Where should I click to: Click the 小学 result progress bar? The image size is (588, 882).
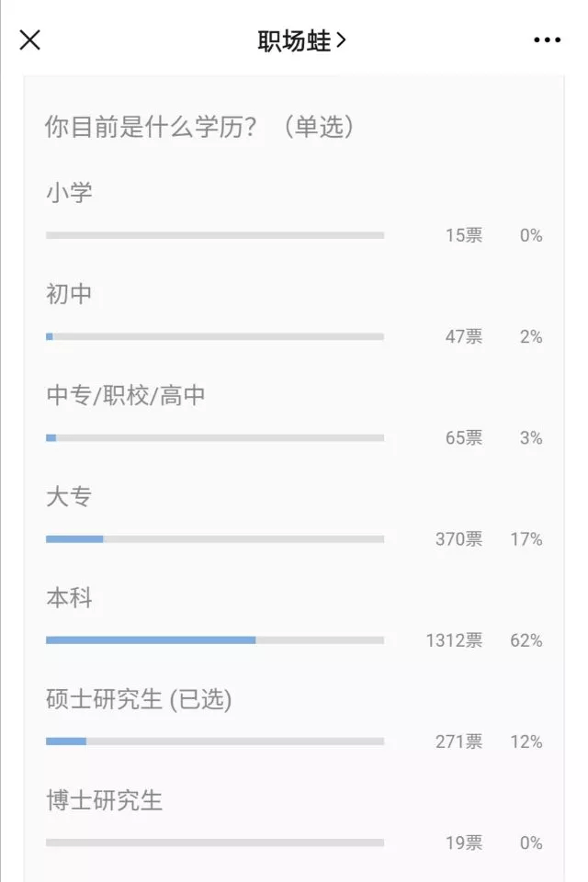tap(214, 235)
